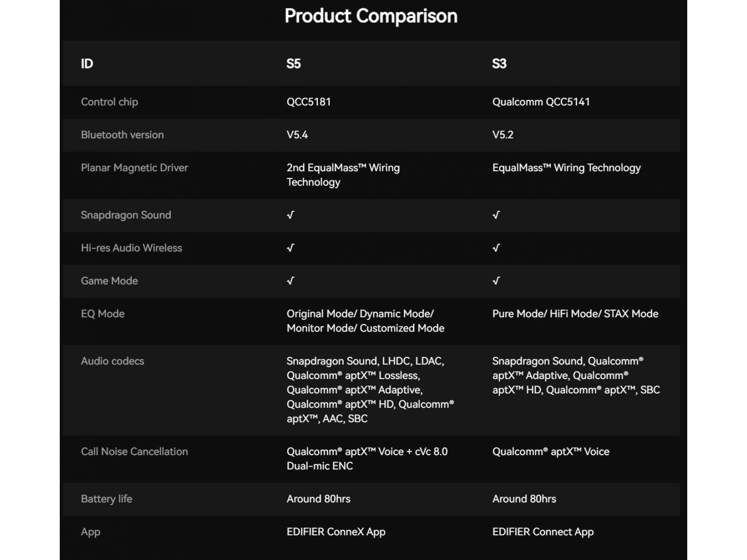The image size is (747, 560).
Task: Click the S3 Hi-res Audio Wireless checkmark
Action: [x=496, y=248]
